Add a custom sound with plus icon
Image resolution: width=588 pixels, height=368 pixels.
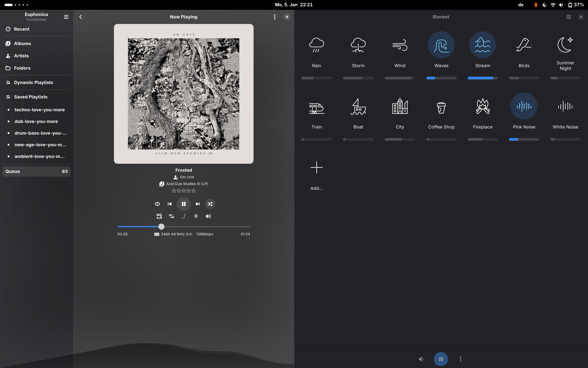pos(316,167)
